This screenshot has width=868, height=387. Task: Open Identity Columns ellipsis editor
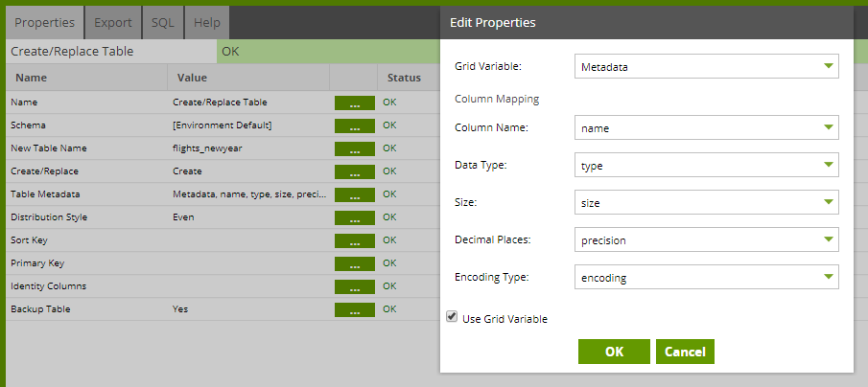[x=355, y=286]
